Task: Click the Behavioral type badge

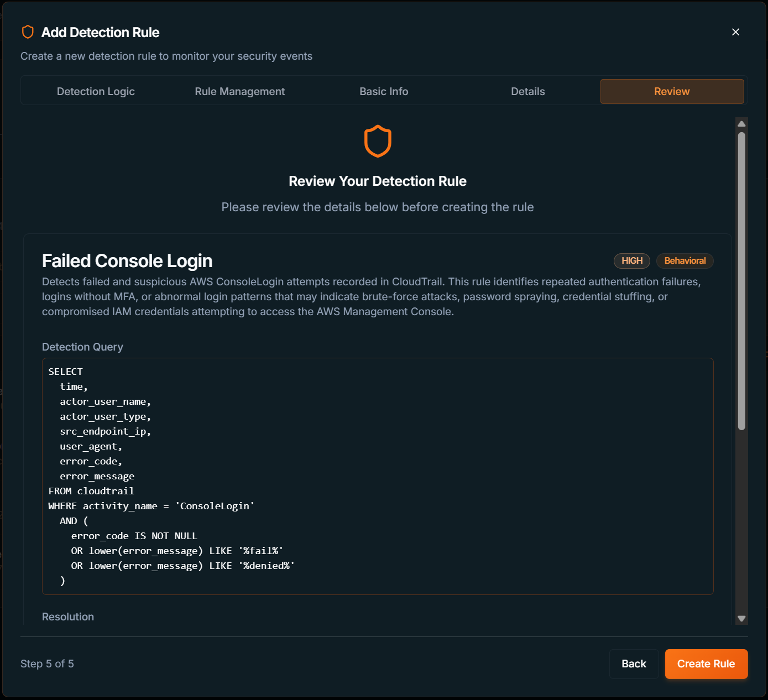Action: point(685,260)
